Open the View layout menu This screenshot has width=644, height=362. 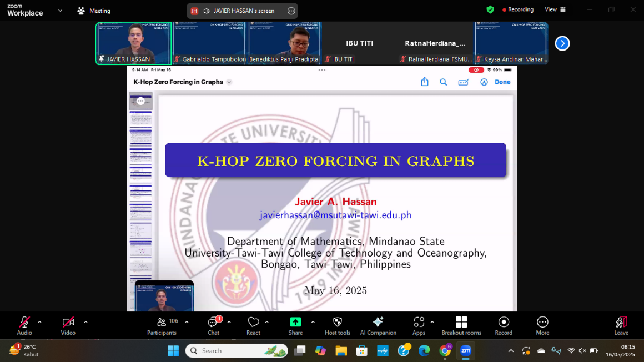tap(555, 9)
